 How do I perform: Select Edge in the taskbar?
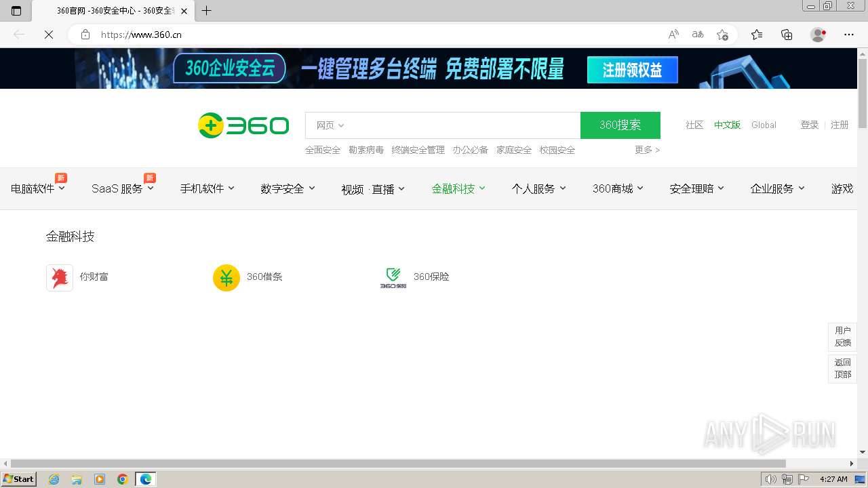pos(146,479)
